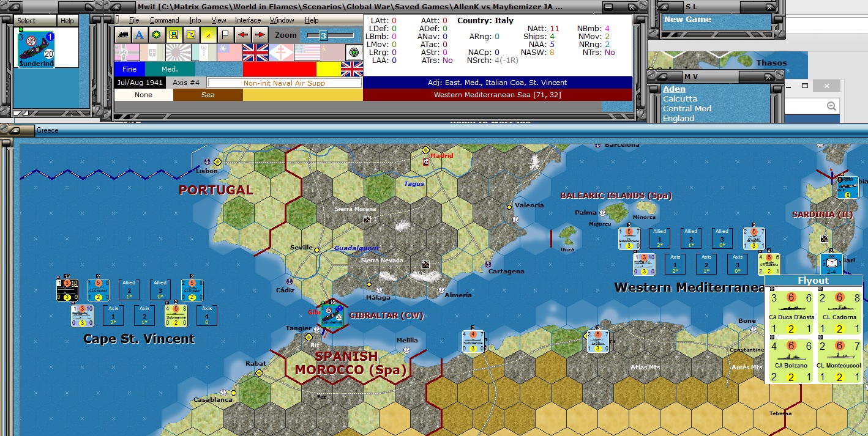Viewport: 868px width, 436px height.
Task: Select England in the M V list
Action: pos(678,118)
